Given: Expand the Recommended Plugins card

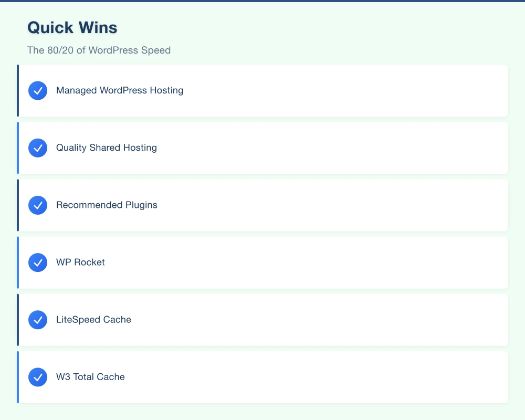Looking at the screenshot, I should pyautogui.click(x=262, y=205).
